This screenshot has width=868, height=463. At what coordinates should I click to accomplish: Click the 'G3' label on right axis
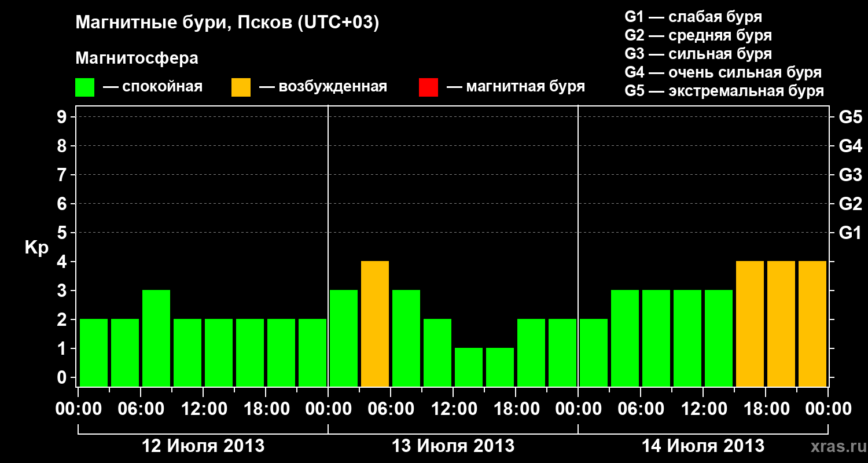850,175
